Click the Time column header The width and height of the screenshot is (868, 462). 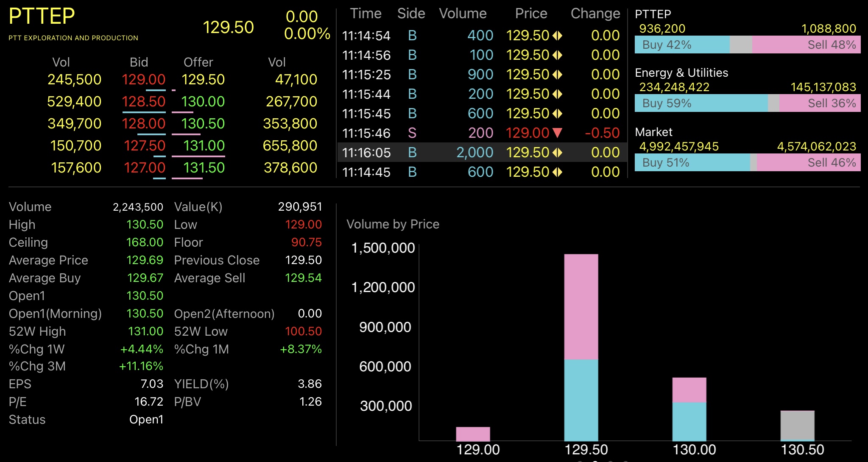click(366, 14)
